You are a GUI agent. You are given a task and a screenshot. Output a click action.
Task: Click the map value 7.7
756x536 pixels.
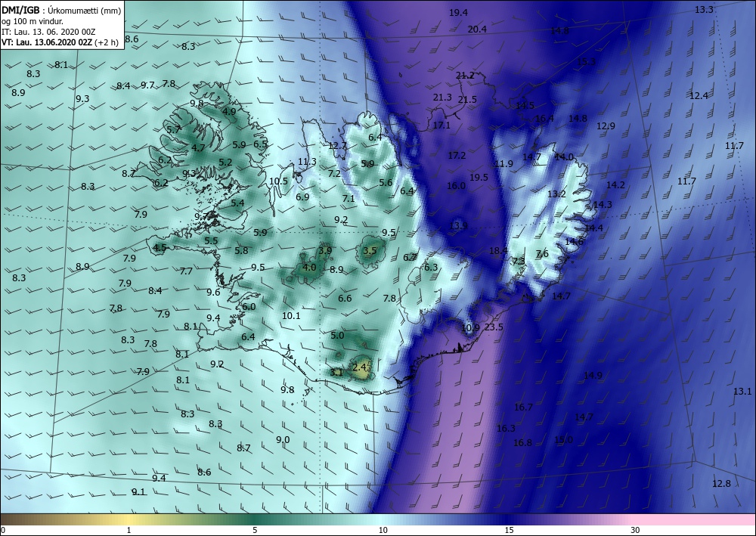coord(186,271)
